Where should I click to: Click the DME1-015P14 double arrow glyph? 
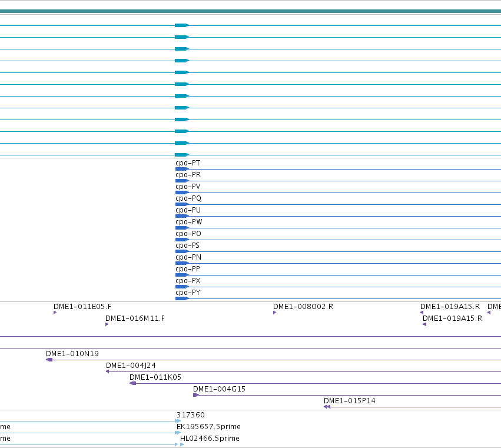tap(327, 407)
